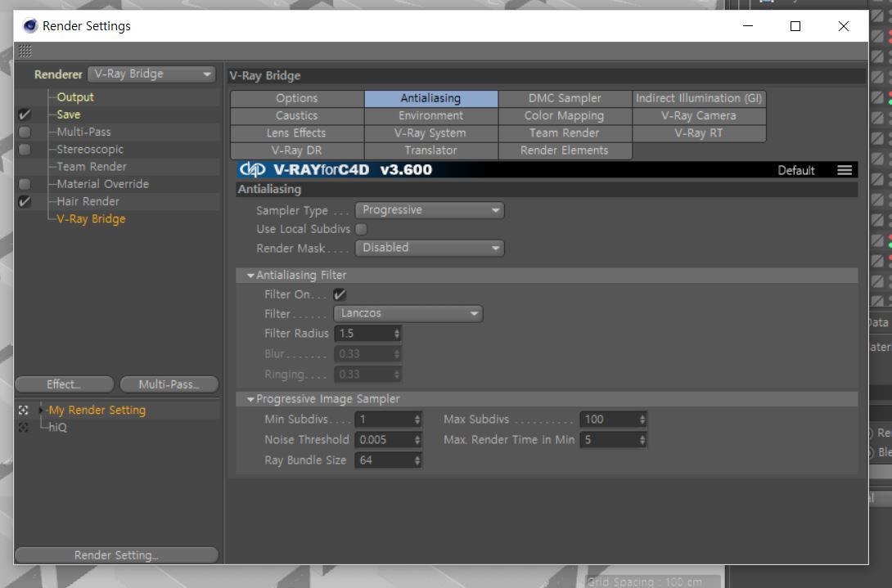
Task: Click the Min Subdivs stepper arrows
Action: (417, 420)
